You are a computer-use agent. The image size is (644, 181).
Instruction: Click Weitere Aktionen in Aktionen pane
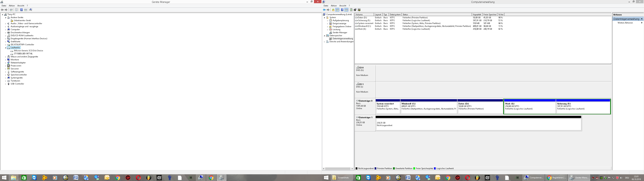click(x=625, y=23)
